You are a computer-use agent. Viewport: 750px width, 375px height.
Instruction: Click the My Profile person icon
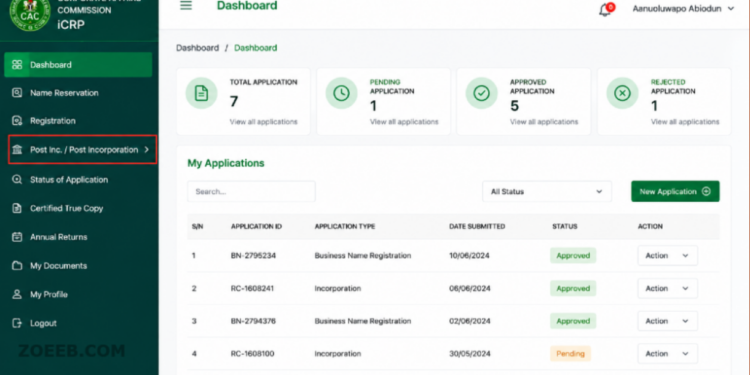click(x=17, y=294)
